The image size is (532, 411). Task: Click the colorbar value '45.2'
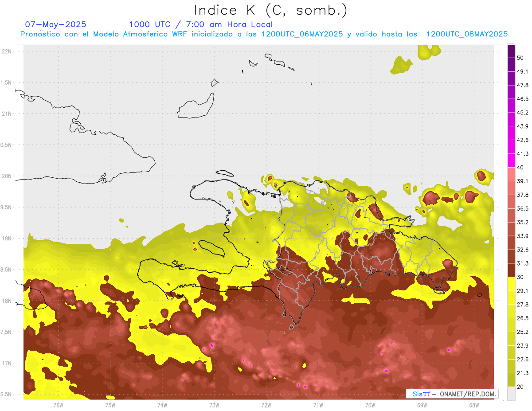[523, 113]
